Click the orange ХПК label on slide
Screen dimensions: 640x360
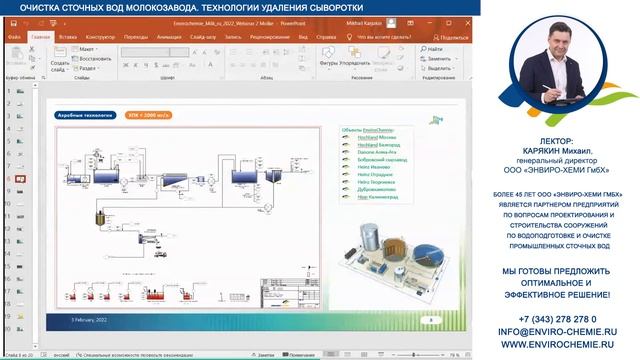coord(148,116)
